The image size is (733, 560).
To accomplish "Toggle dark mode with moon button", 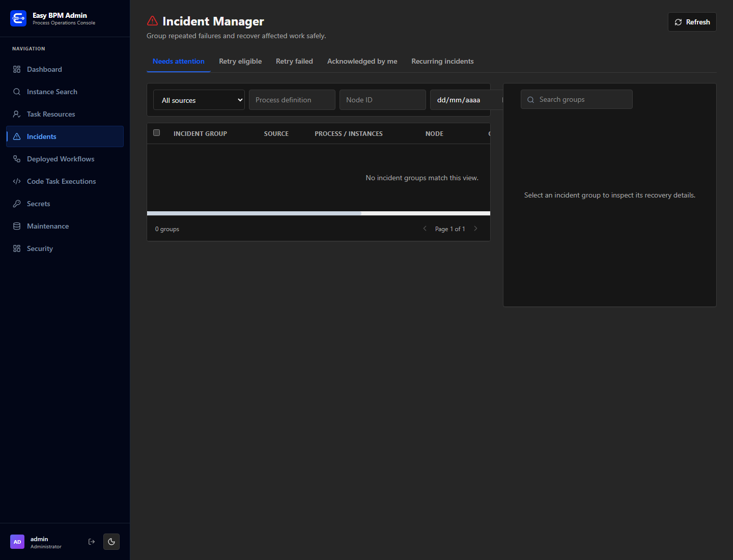I will [111, 542].
